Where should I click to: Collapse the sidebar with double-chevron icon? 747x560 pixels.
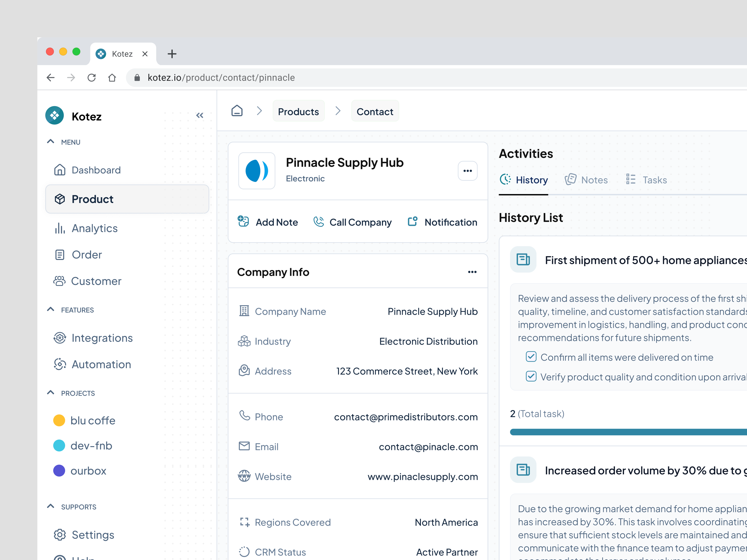pyautogui.click(x=200, y=115)
